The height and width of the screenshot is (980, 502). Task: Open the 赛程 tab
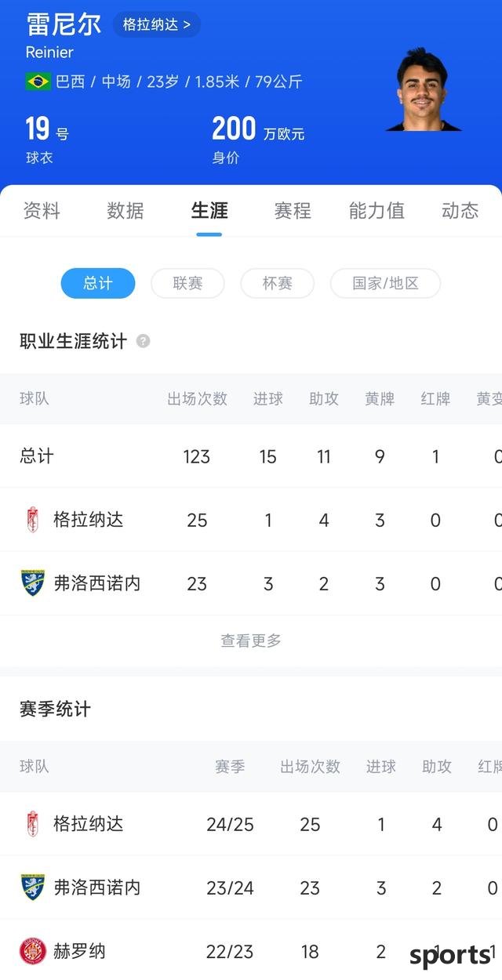(293, 210)
